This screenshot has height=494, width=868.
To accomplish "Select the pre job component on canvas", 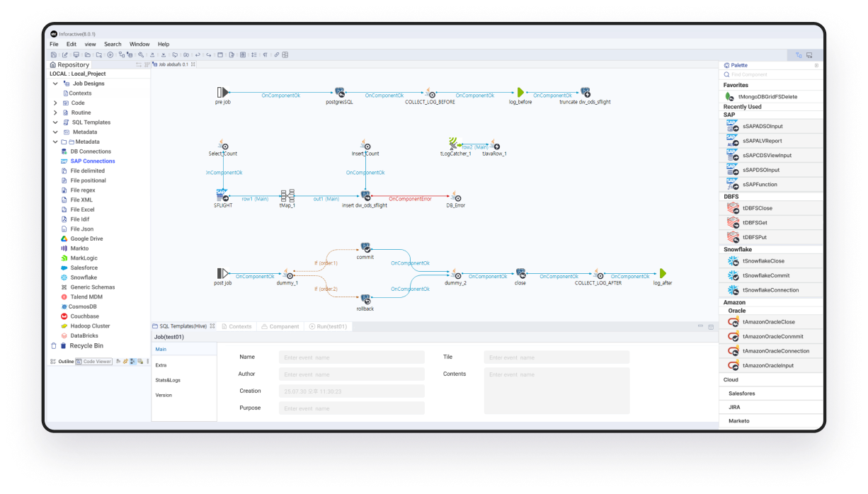I will 223,92.
